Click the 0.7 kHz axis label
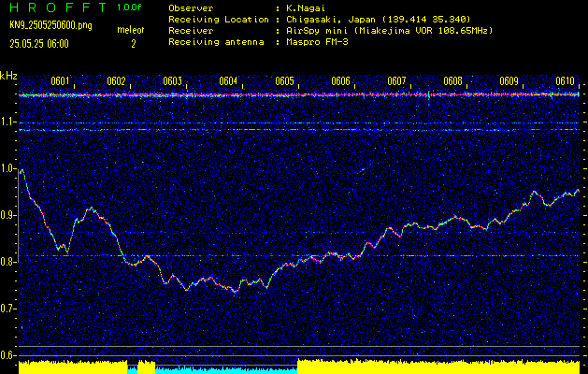 point(7,309)
